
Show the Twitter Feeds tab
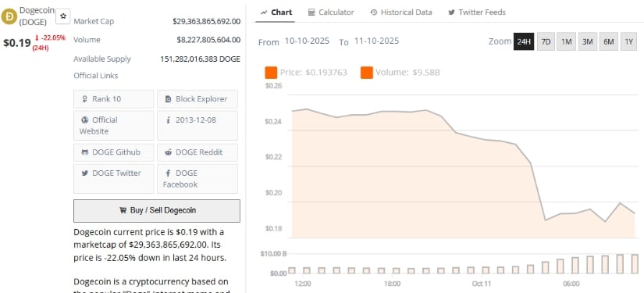(477, 13)
